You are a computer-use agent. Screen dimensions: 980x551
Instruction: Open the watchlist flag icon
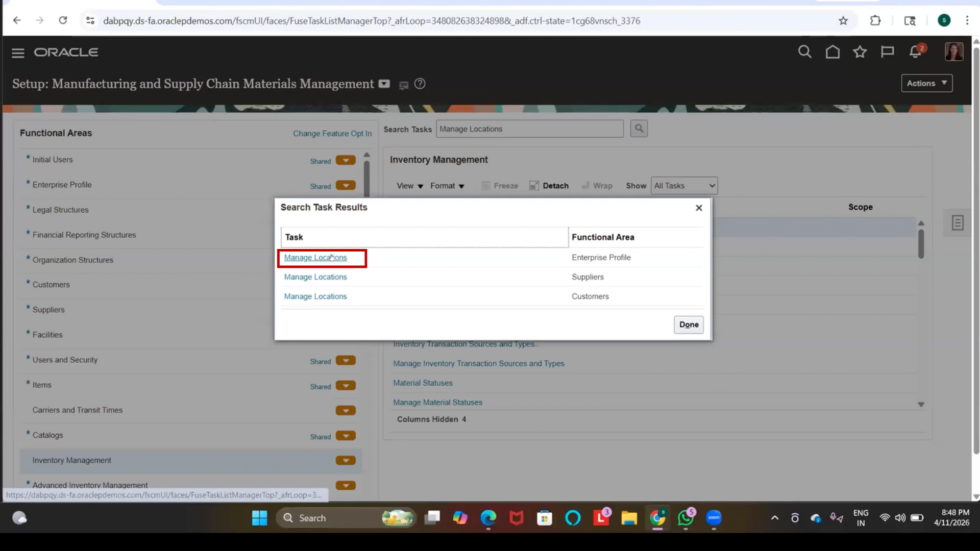click(887, 52)
